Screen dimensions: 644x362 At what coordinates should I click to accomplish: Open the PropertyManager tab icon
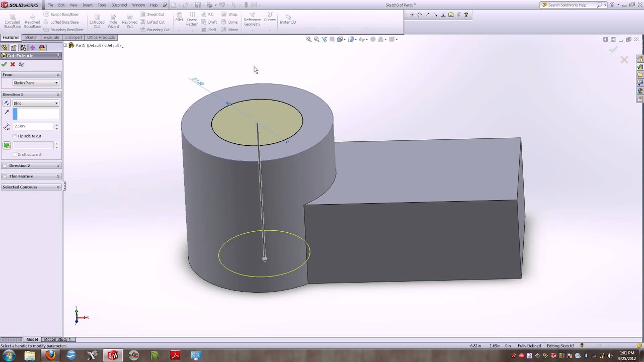click(14, 48)
